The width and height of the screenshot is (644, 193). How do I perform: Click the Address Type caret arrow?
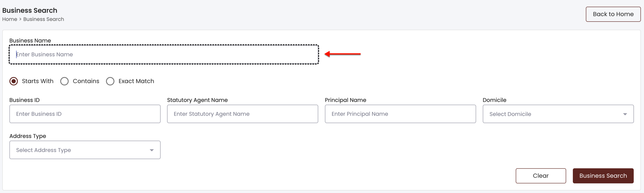[x=152, y=150]
